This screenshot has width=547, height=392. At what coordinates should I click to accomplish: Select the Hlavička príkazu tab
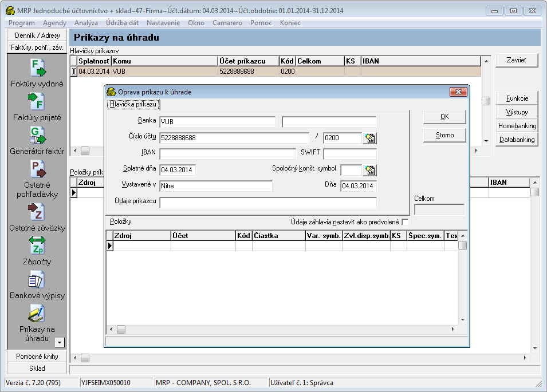[133, 105]
